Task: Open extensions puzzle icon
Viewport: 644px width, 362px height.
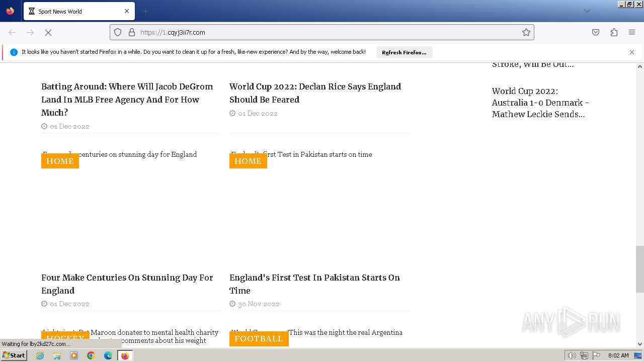Action: (614, 32)
